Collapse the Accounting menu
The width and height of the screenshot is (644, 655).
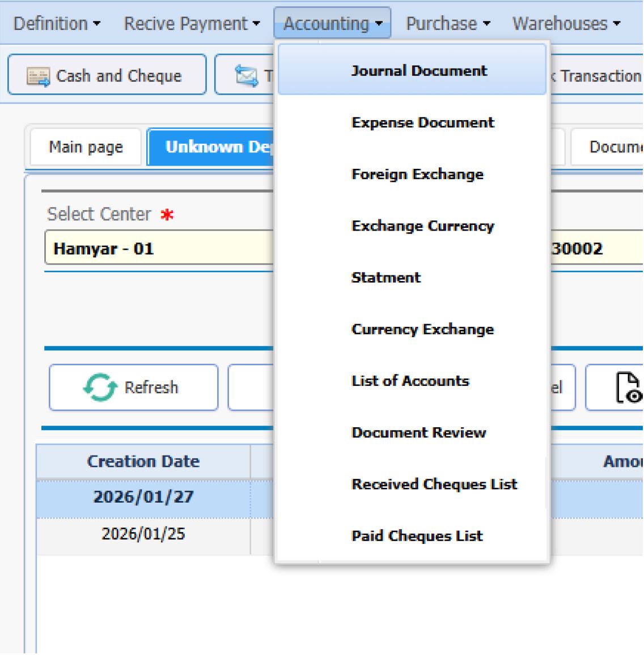click(x=332, y=24)
